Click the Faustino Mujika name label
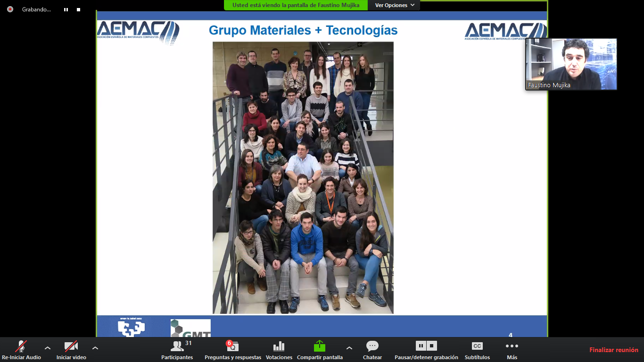This screenshot has width=644, height=362. click(x=549, y=85)
